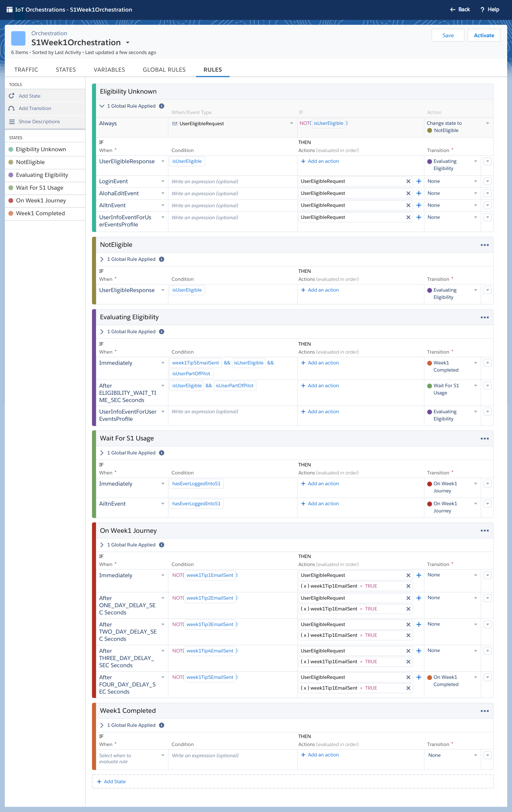Select On Week1 Journey in sidebar
Screen dimensions: 512x812
[45, 201]
